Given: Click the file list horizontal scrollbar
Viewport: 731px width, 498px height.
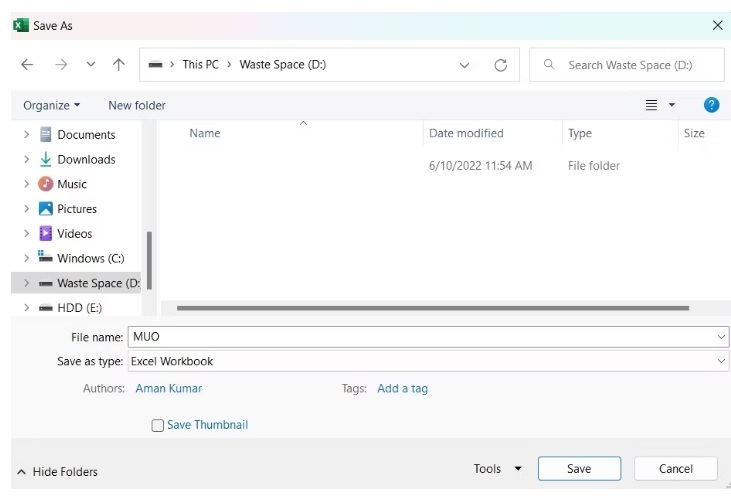Looking at the screenshot, I should (x=433, y=308).
